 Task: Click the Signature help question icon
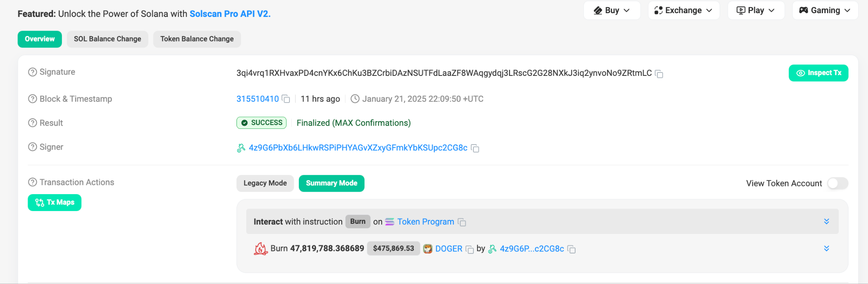click(33, 72)
